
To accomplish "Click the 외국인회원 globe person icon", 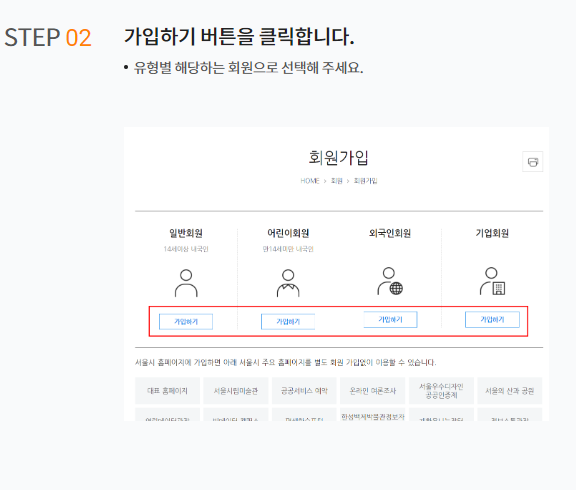I will tap(390, 281).
